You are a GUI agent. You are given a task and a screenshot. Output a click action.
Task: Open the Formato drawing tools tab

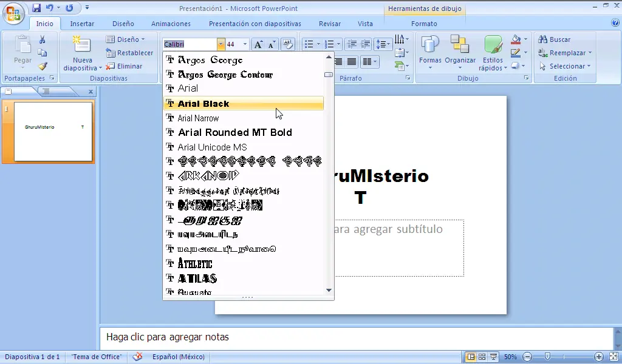click(424, 24)
